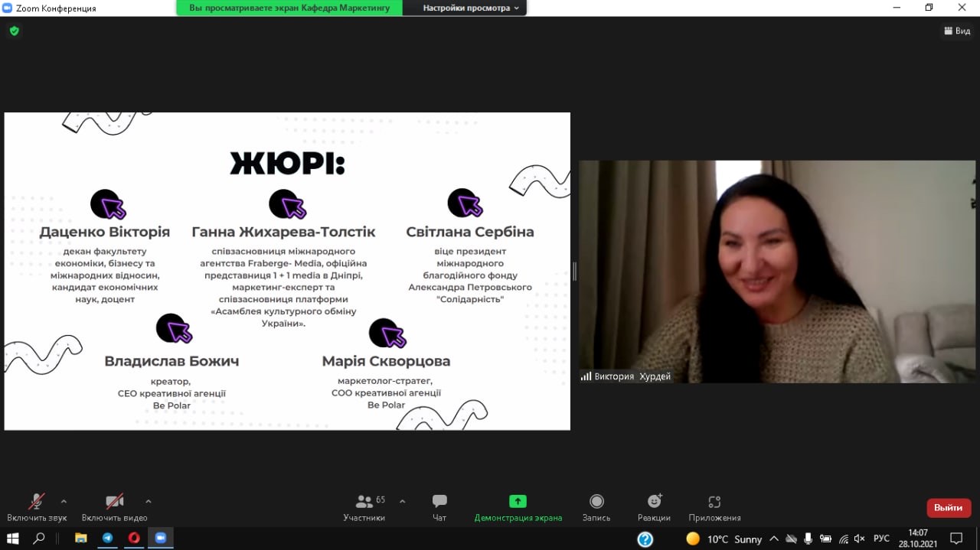
Task: Click the Виктория Хурдей name label
Action: pos(632,376)
